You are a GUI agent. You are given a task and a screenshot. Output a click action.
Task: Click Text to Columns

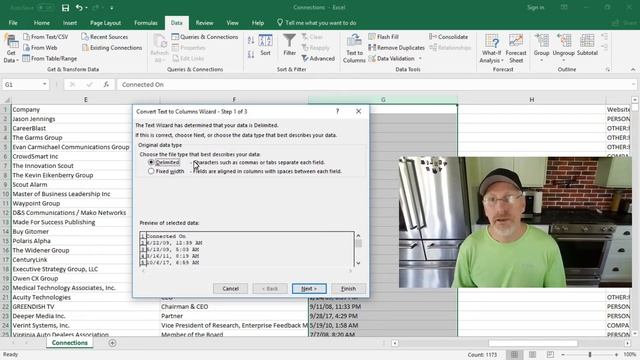(x=354, y=49)
